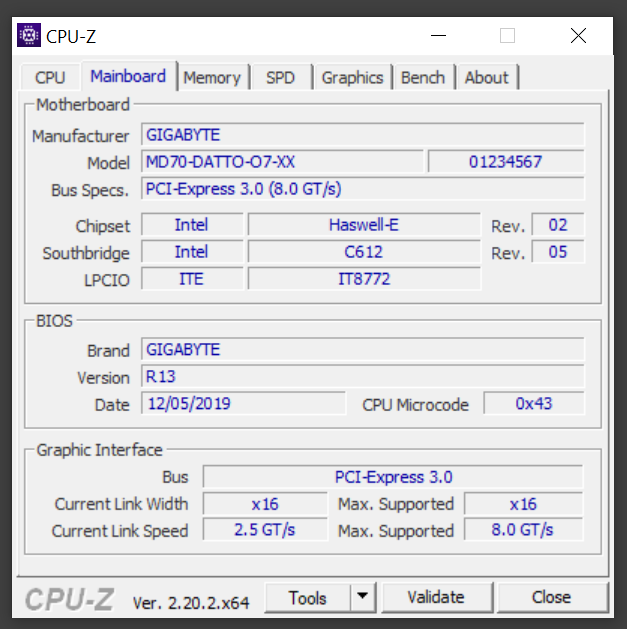This screenshot has height=629, width=627.
Task: Minimize the CPU-Z window
Action: (438, 36)
